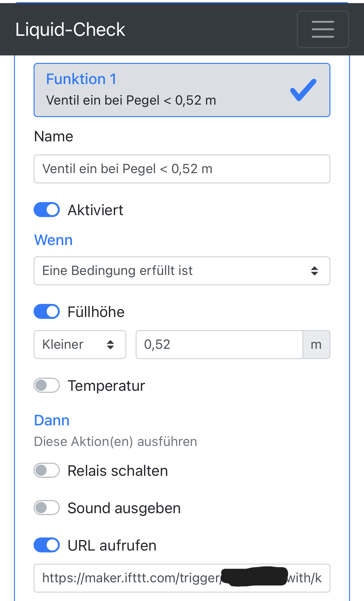
Task: Turn on the Sound ausgeben switch
Action: [47, 508]
